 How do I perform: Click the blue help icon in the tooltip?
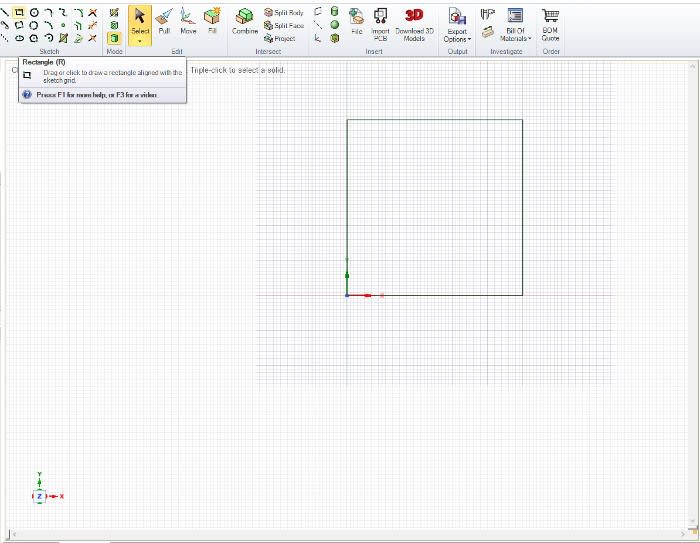(27, 95)
